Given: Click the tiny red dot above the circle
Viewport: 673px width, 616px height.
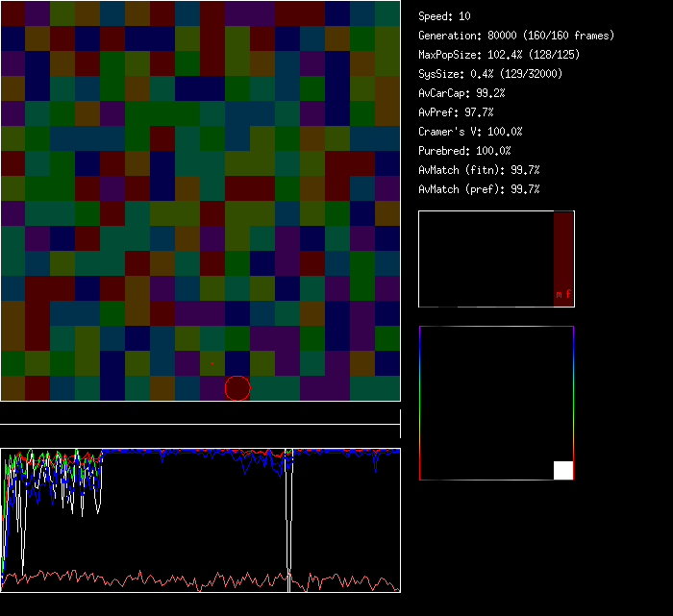Looking at the screenshot, I should (x=212, y=363).
